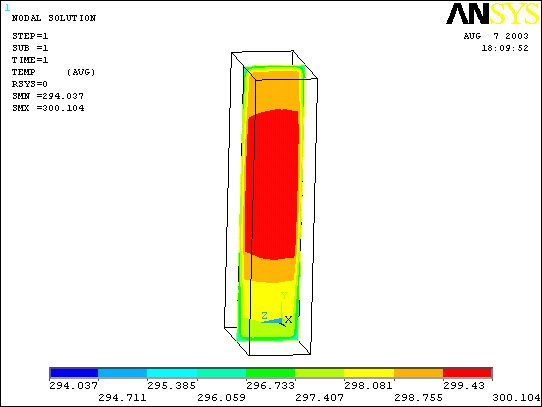Click the red hot zone of the model

tap(272, 183)
